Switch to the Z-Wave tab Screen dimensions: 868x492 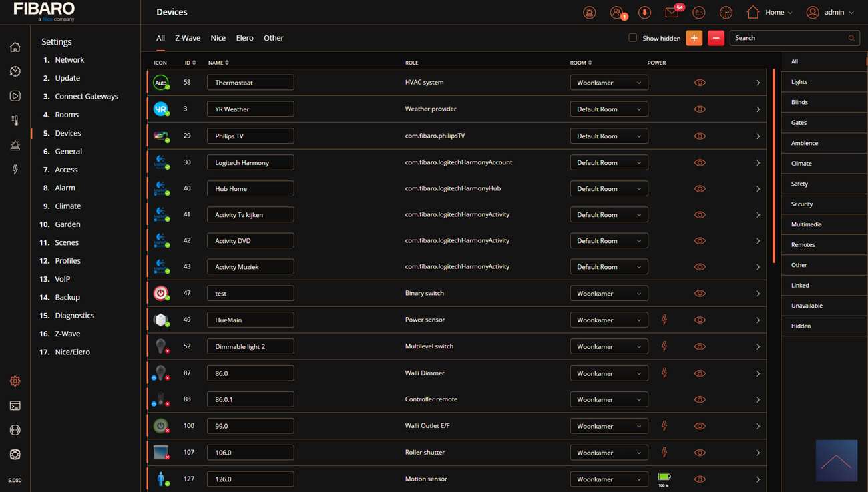pyautogui.click(x=188, y=38)
